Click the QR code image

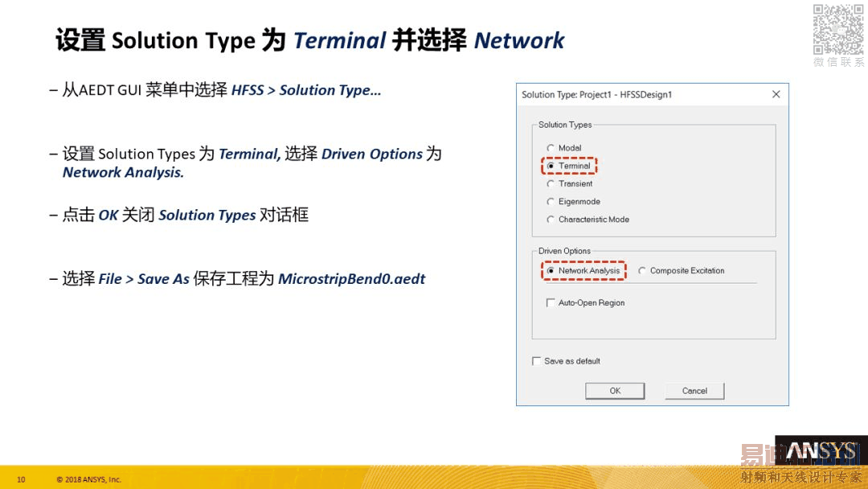pyautogui.click(x=838, y=29)
